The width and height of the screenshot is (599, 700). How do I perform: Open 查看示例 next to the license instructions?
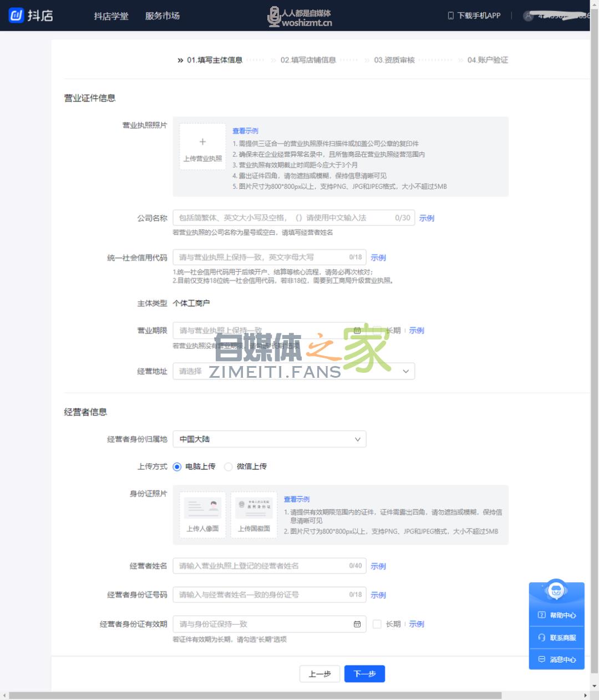[245, 131]
